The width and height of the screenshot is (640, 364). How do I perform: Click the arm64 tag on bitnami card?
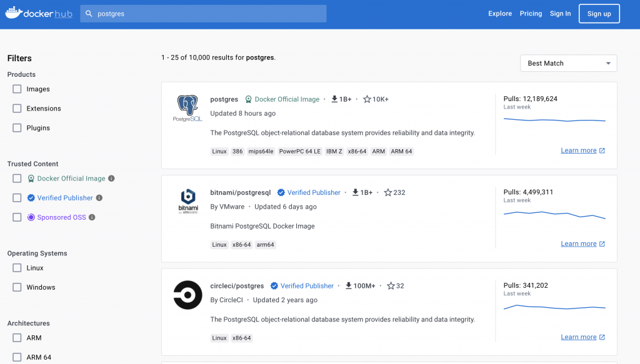265,245
